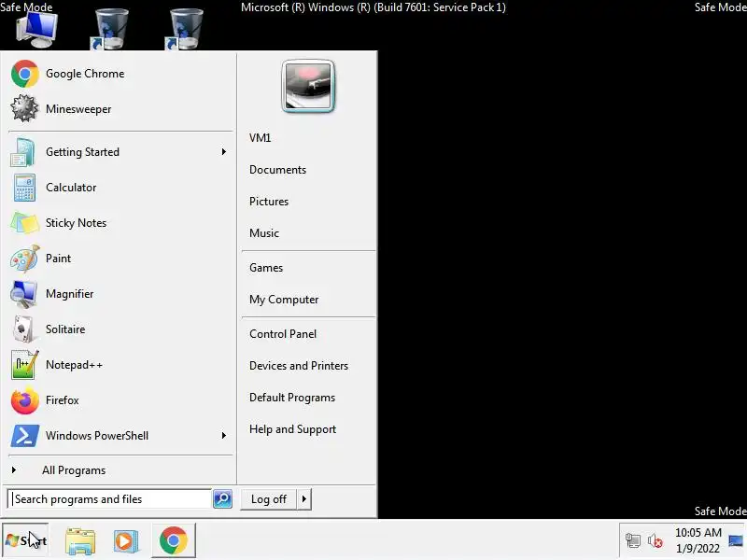
Task: Open the Computer desktop icon
Action: click(x=36, y=29)
